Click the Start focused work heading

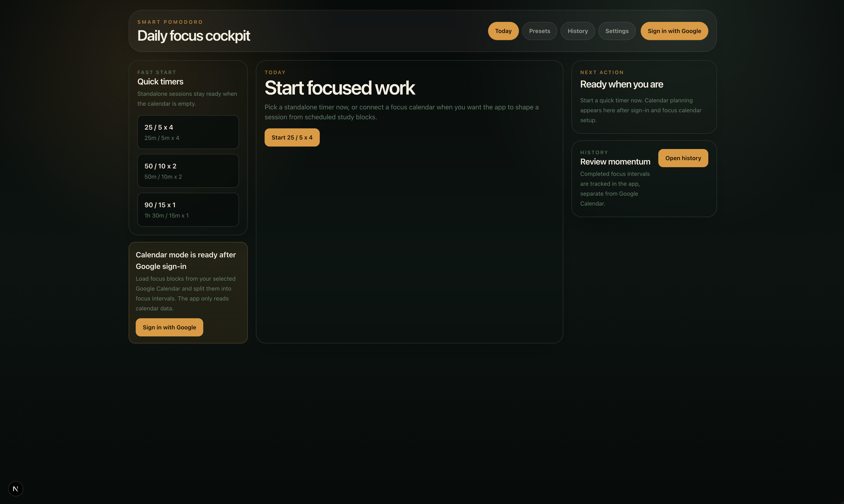(x=340, y=88)
